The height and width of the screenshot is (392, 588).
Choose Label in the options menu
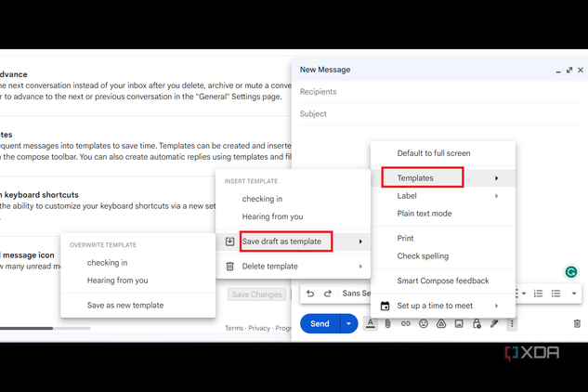coord(443,196)
